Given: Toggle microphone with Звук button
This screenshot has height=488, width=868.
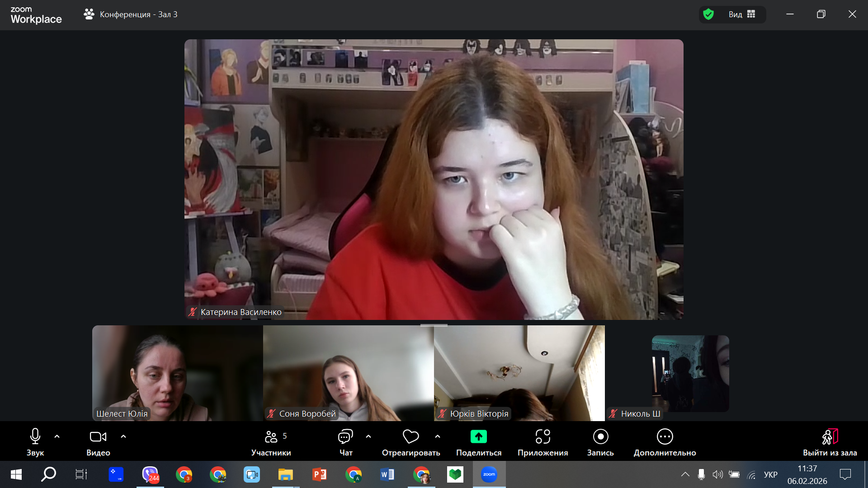Looking at the screenshot, I should point(35,437).
